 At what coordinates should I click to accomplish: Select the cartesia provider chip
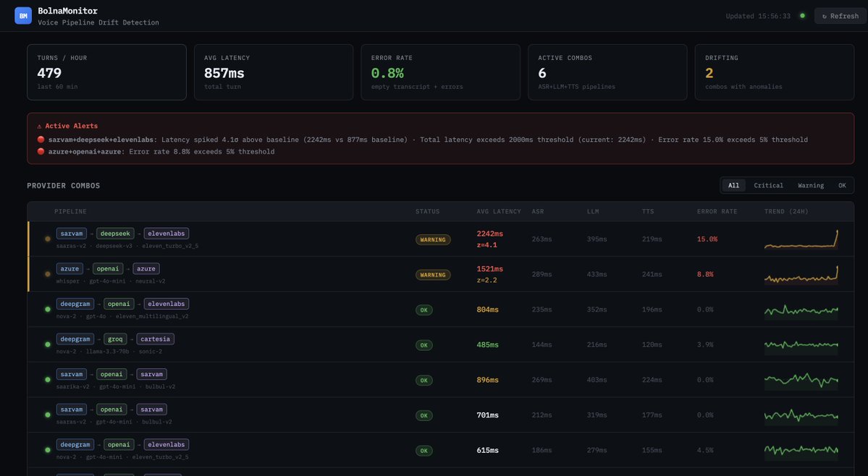tap(156, 339)
